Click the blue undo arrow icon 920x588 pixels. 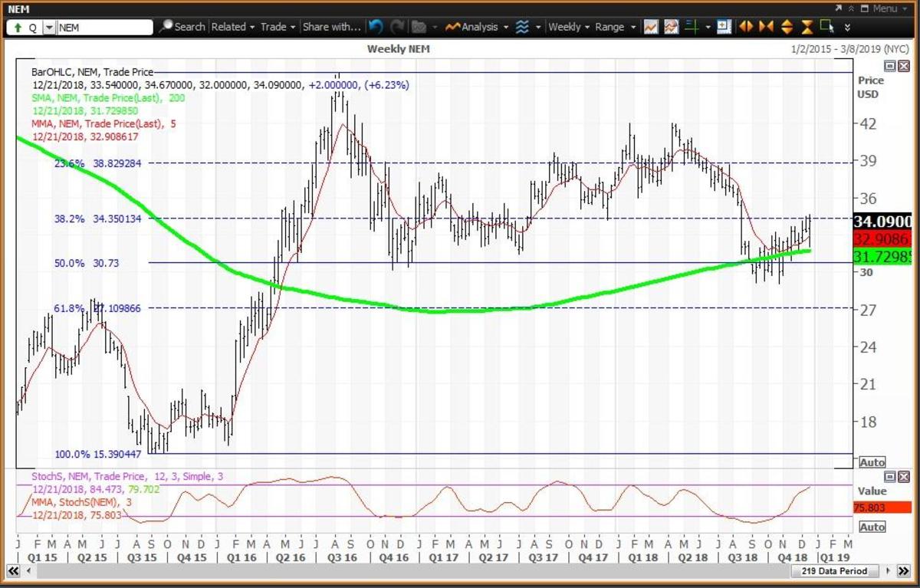(x=376, y=27)
